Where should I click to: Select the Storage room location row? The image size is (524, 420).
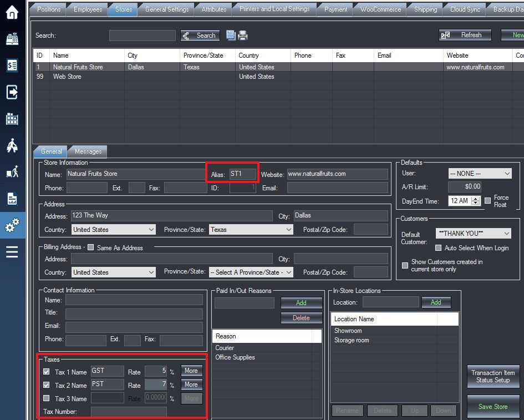394,340
